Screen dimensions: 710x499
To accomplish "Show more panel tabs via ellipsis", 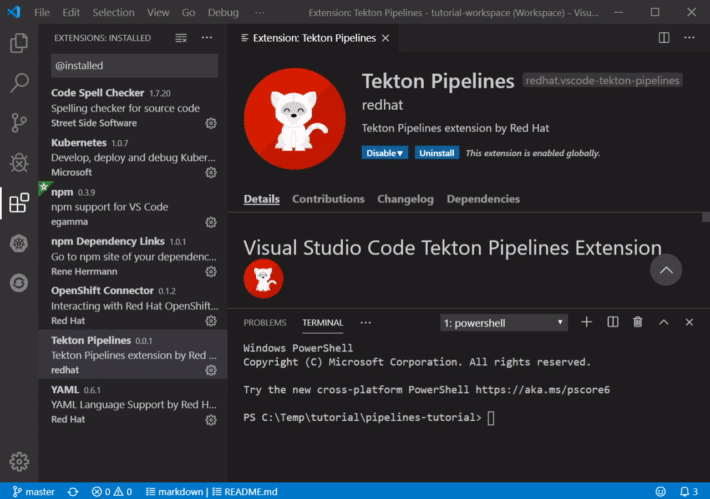I will pyautogui.click(x=365, y=322).
